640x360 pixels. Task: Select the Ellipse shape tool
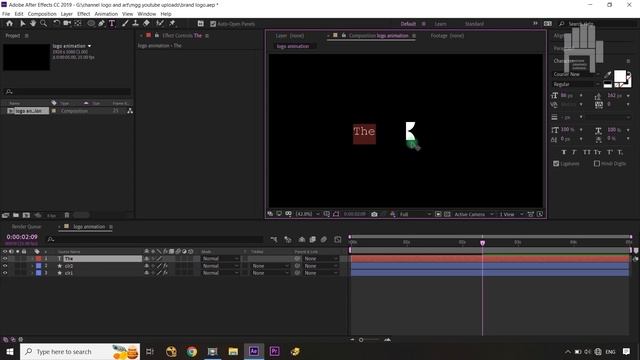[91, 24]
